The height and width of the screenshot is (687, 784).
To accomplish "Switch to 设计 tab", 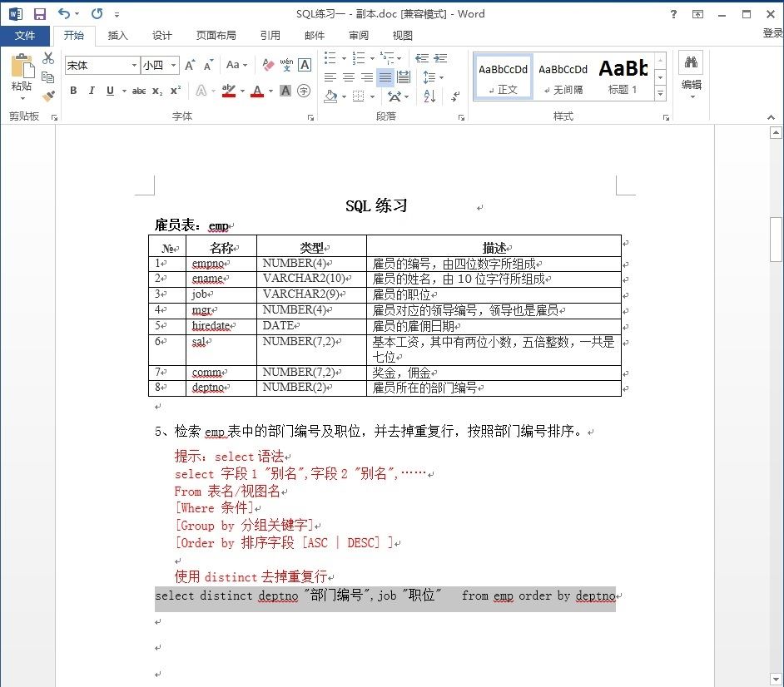I will click(x=161, y=36).
